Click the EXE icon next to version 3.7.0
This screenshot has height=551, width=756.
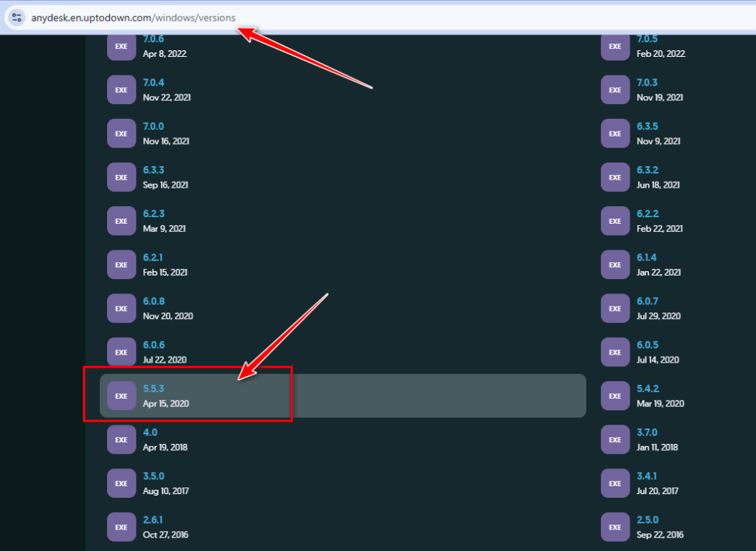click(615, 439)
